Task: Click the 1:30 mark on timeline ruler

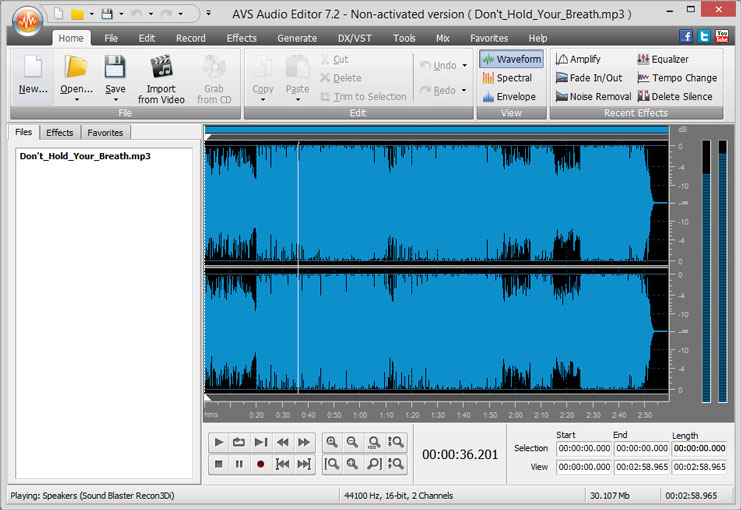Action: point(438,415)
